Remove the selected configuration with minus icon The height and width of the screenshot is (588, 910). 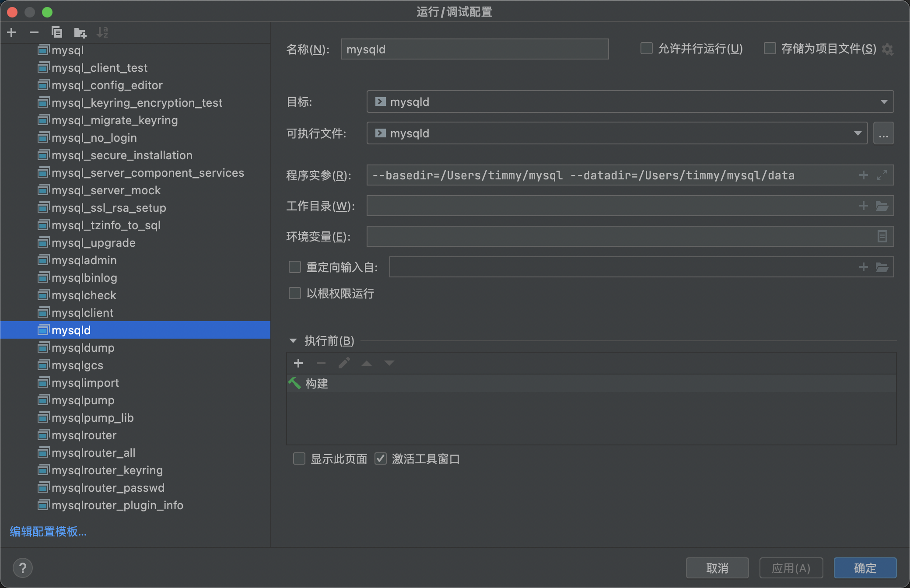pos(34,32)
